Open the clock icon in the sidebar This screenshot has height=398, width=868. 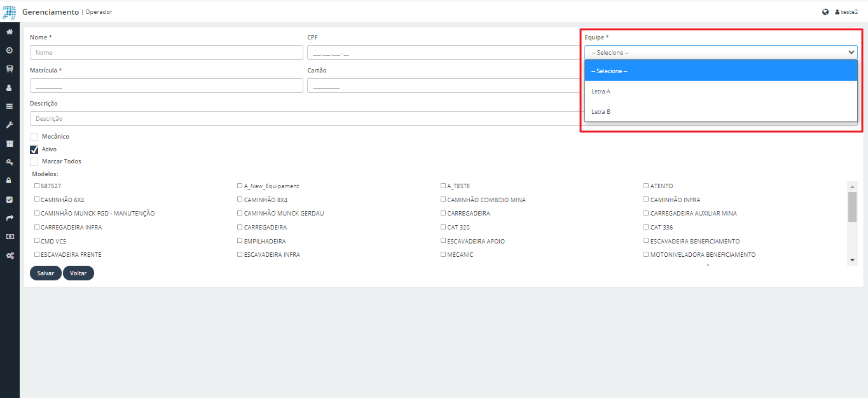click(10, 50)
